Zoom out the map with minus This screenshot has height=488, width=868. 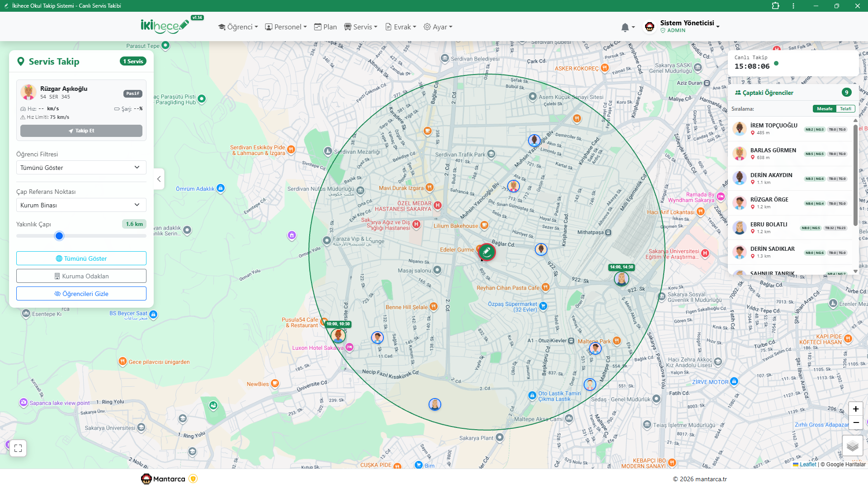tap(856, 422)
